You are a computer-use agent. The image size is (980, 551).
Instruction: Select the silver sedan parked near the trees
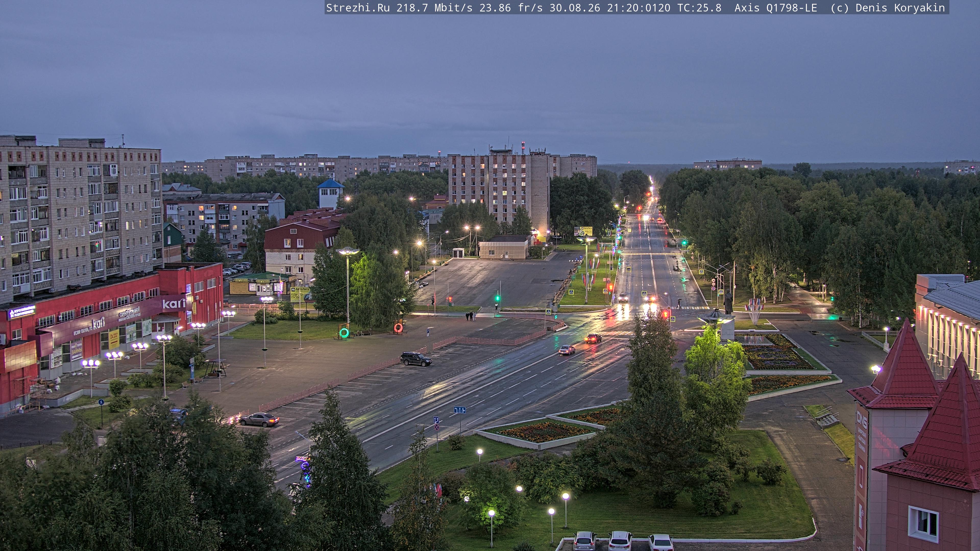(259, 419)
